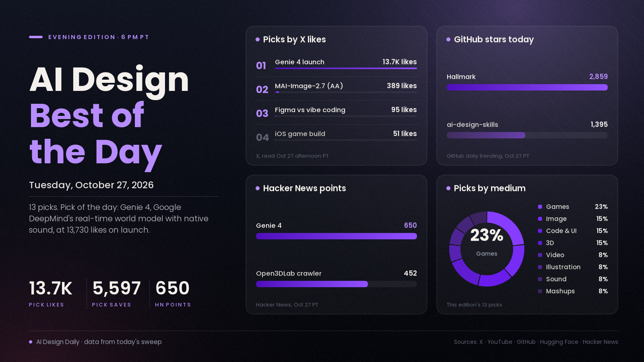Click 'Hacker News' in the sources footer

(x=600, y=342)
